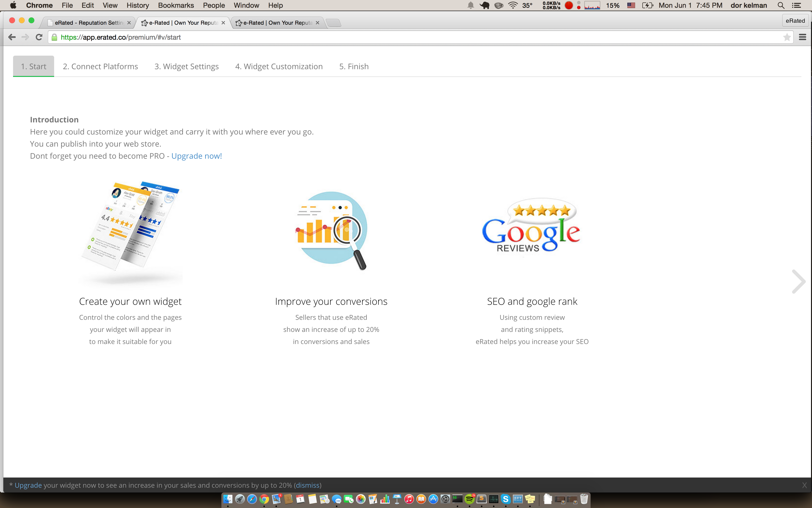Go back to the previous page

[12, 37]
